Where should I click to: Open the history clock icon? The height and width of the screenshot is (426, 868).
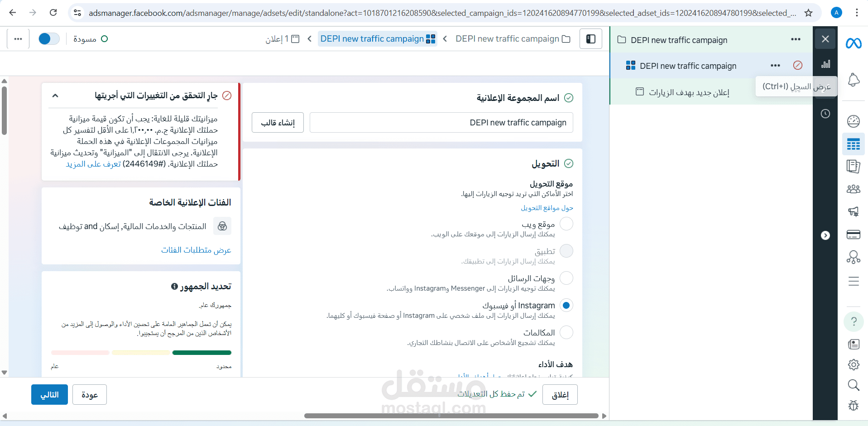tap(825, 114)
